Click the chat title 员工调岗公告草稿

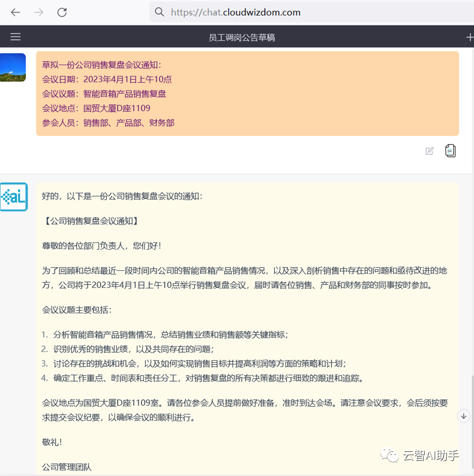point(242,38)
